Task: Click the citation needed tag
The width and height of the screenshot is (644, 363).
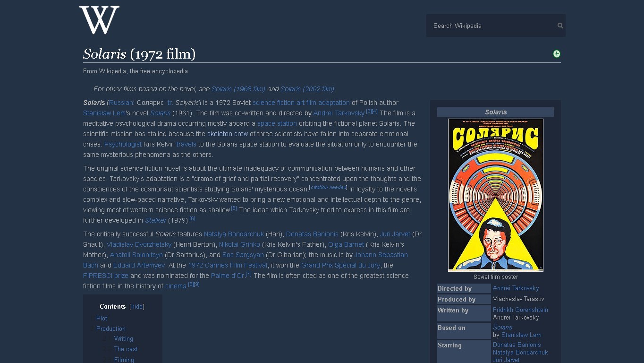Action: pyautogui.click(x=329, y=188)
